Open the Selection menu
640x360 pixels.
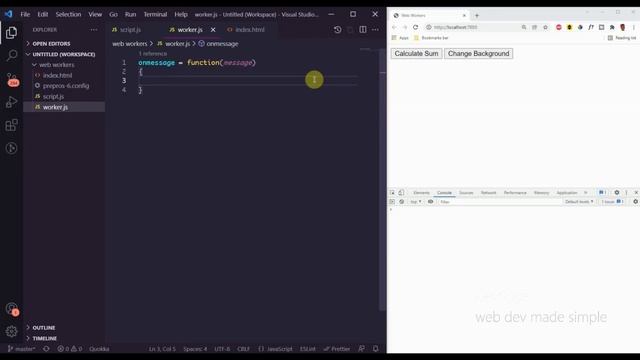pyautogui.click(x=68, y=14)
